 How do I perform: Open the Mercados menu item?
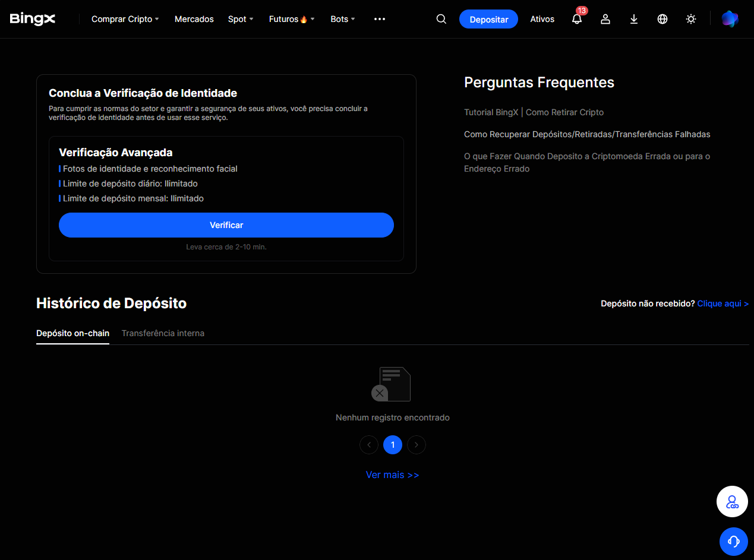[x=194, y=19]
